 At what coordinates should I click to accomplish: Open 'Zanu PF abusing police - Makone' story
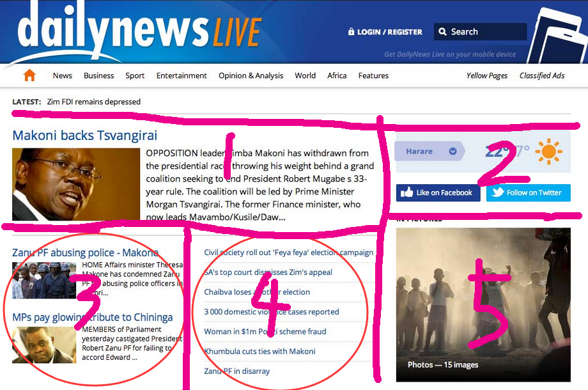85,253
